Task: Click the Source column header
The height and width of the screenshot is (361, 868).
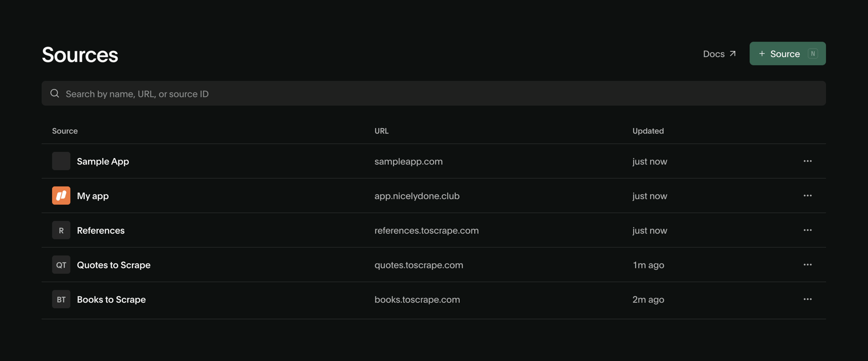Action: 65,131
